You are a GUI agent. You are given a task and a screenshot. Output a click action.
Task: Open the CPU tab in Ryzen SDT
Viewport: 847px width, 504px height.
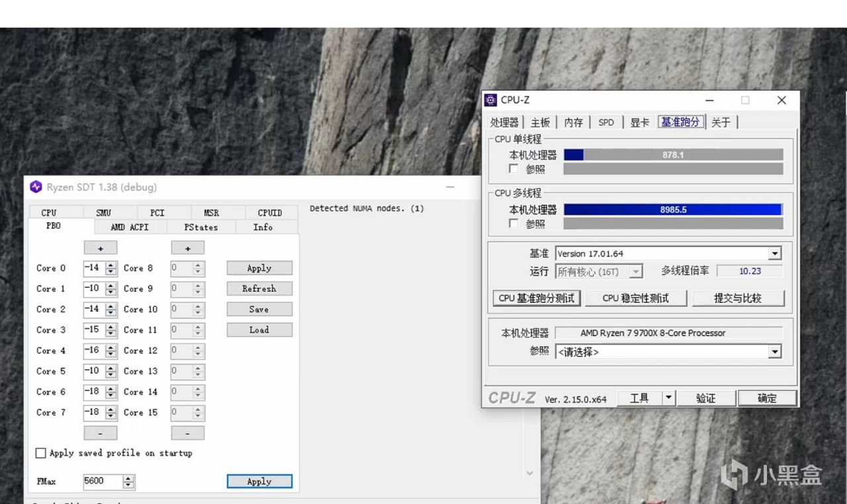coord(49,212)
